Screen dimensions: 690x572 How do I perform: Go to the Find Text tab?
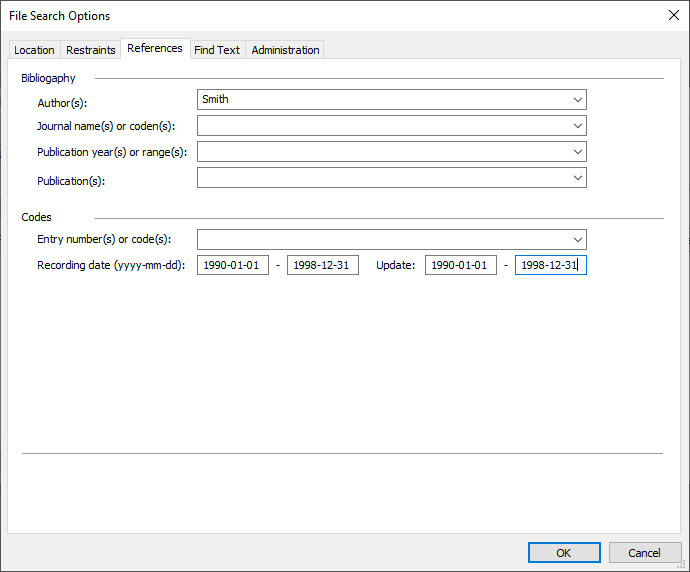[x=217, y=50]
